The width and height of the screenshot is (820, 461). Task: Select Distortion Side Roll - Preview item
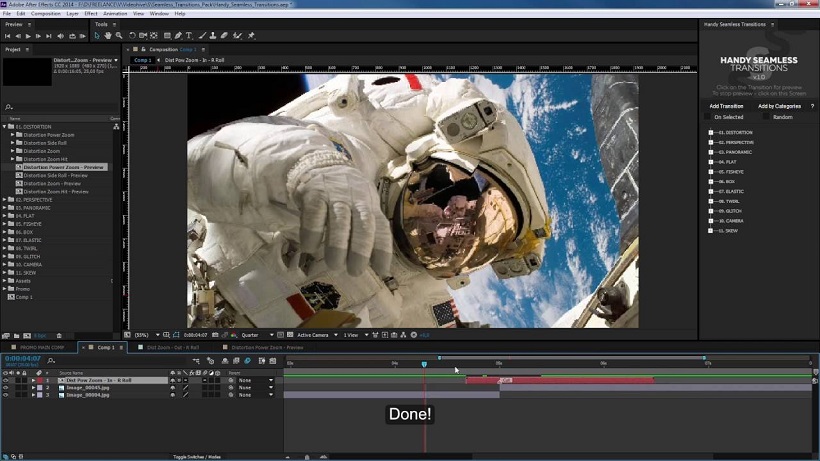tap(55, 176)
